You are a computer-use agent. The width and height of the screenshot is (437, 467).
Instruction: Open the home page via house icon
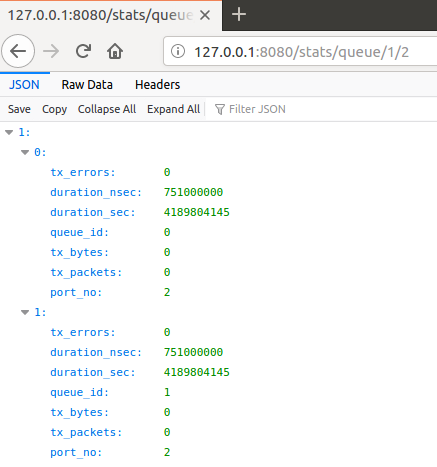tap(115, 51)
